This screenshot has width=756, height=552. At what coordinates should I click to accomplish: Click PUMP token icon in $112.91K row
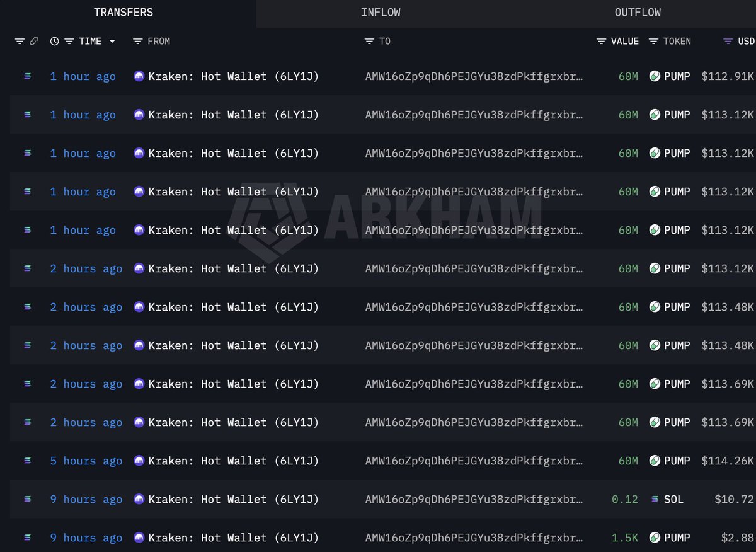[x=655, y=76]
